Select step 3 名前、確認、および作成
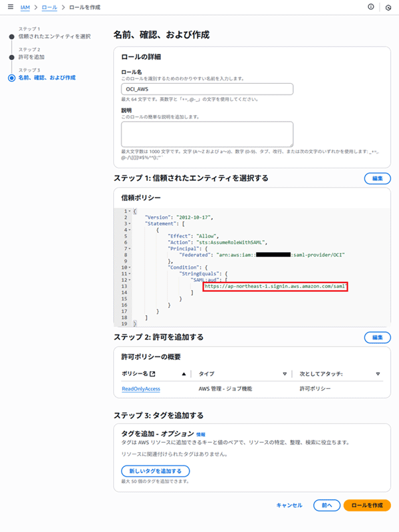399x532 pixels. [x=47, y=78]
